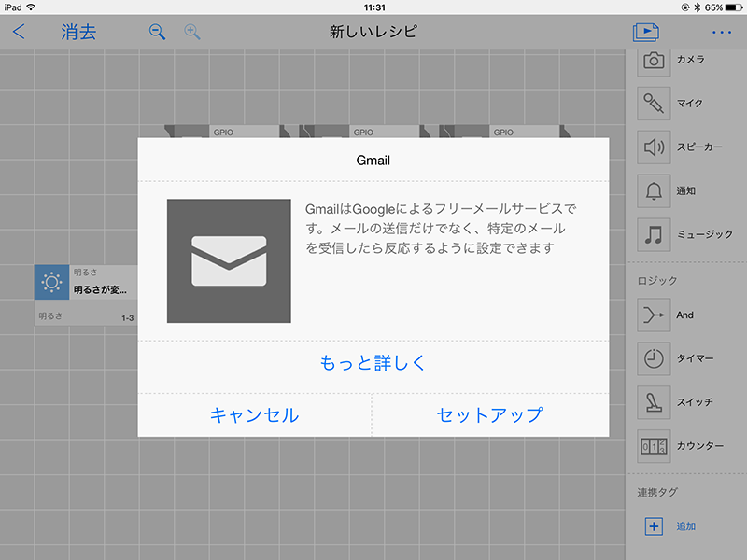Zoom out the recipe canvas
This screenshot has height=560, width=747.
158,32
